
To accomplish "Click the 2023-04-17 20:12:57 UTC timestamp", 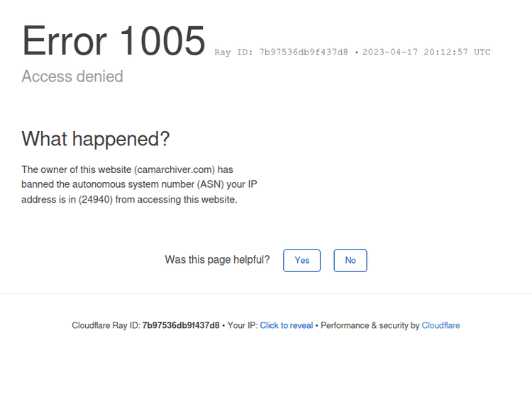I will (x=426, y=52).
